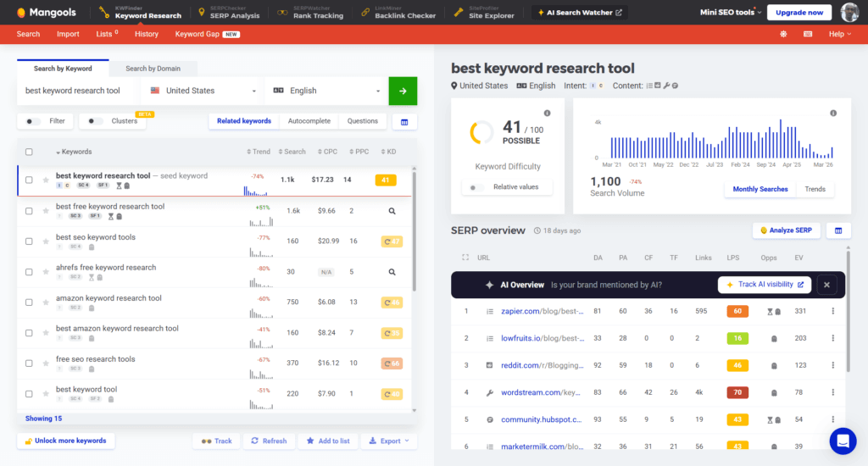Click green arrow search submit button
The height and width of the screenshot is (466, 868).
[403, 91]
